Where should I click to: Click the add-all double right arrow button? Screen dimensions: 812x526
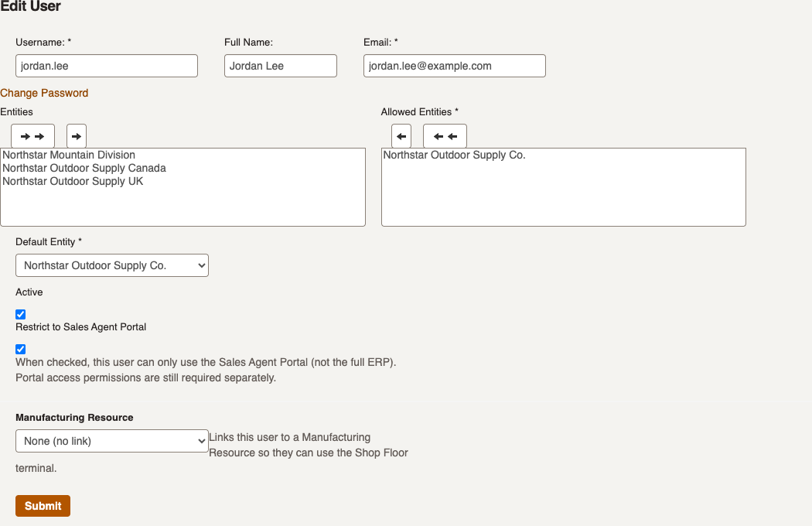[x=32, y=136]
